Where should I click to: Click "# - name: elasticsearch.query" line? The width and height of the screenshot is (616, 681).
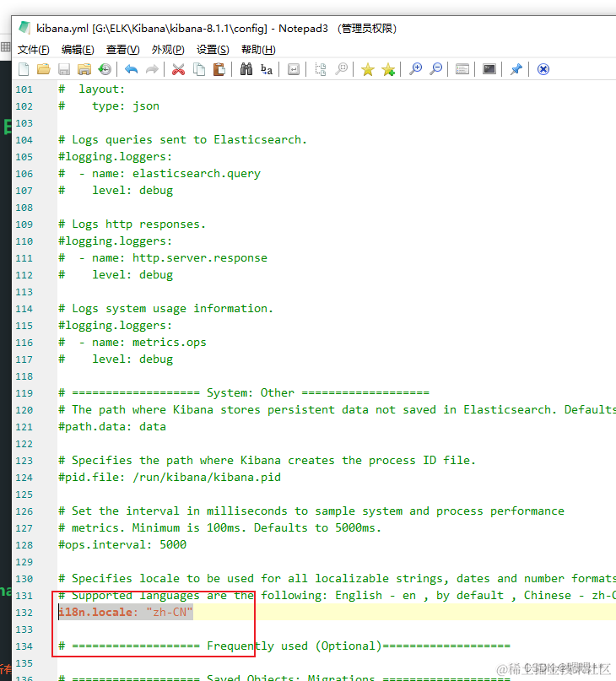(x=159, y=173)
